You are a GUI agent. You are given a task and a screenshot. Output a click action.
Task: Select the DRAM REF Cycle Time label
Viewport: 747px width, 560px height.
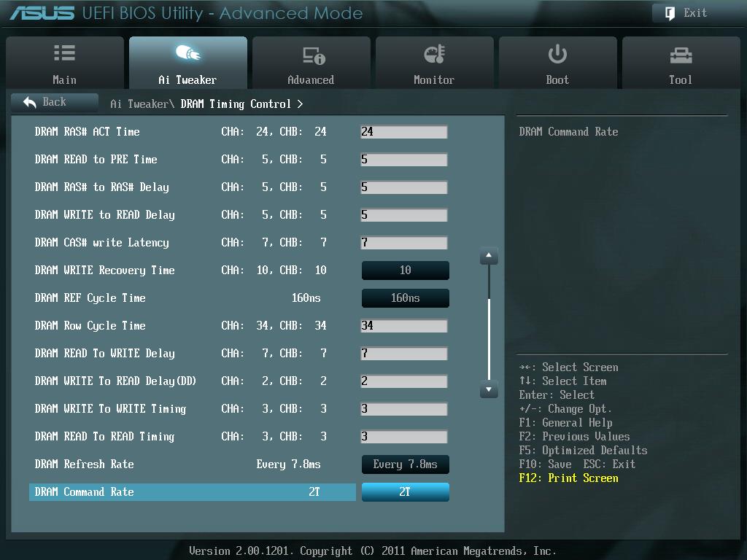pyautogui.click(x=90, y=298)
